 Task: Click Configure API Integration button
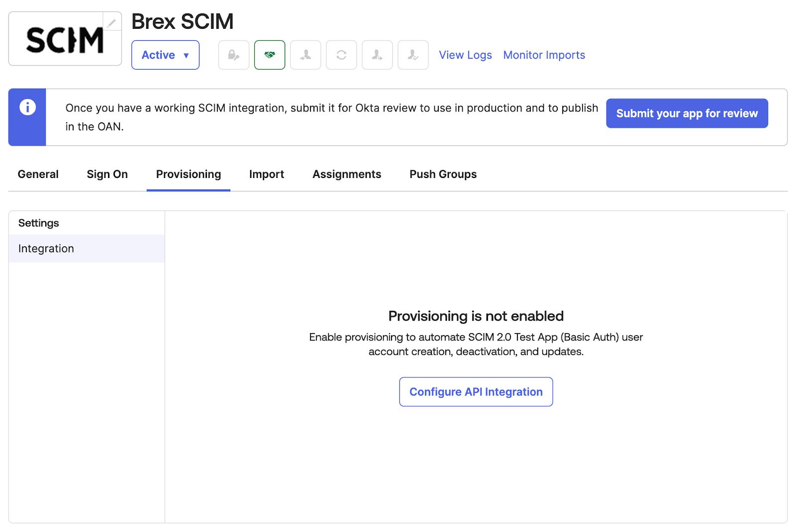point(476,392)
